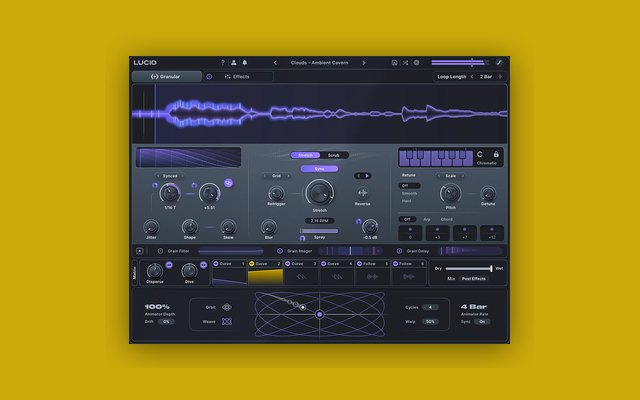640x400 pixels.
Task: Open the Grid selector
Action: pyautogui.click(x=276, y=176)
